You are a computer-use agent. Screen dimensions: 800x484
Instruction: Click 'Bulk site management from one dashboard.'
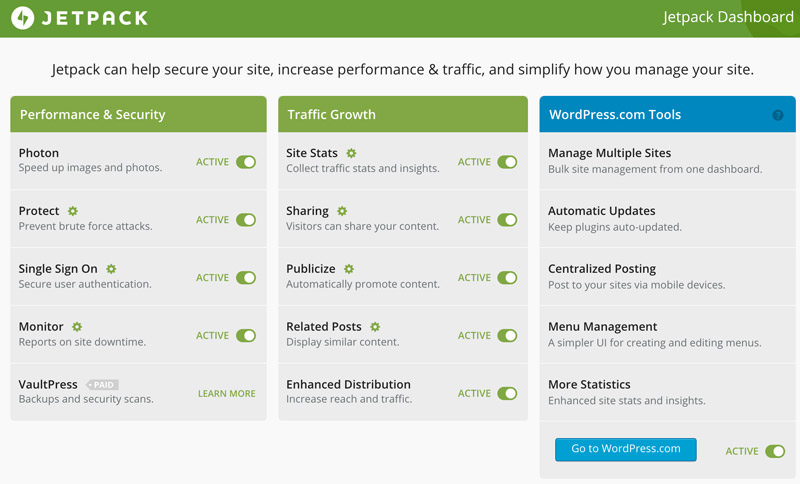655,169
